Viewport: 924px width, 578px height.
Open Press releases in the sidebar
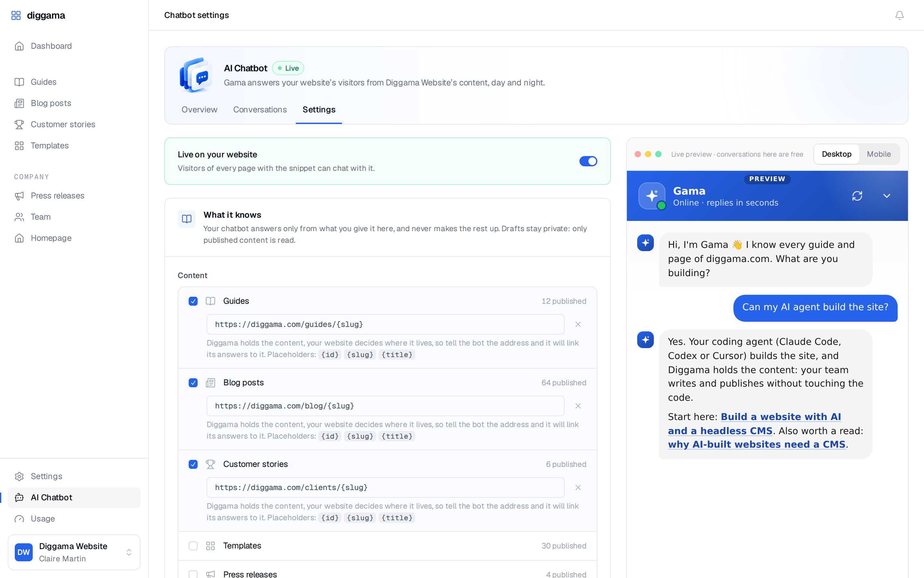click(74, 196)
